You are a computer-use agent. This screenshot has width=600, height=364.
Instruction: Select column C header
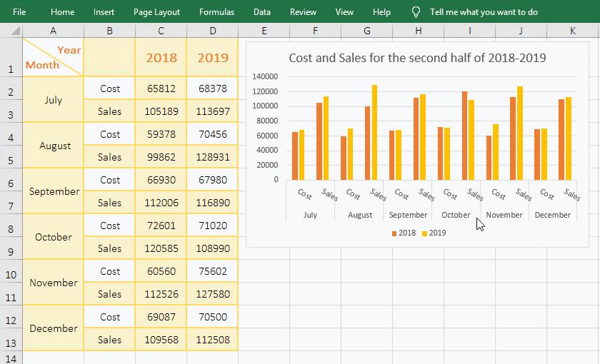point(161,31)
